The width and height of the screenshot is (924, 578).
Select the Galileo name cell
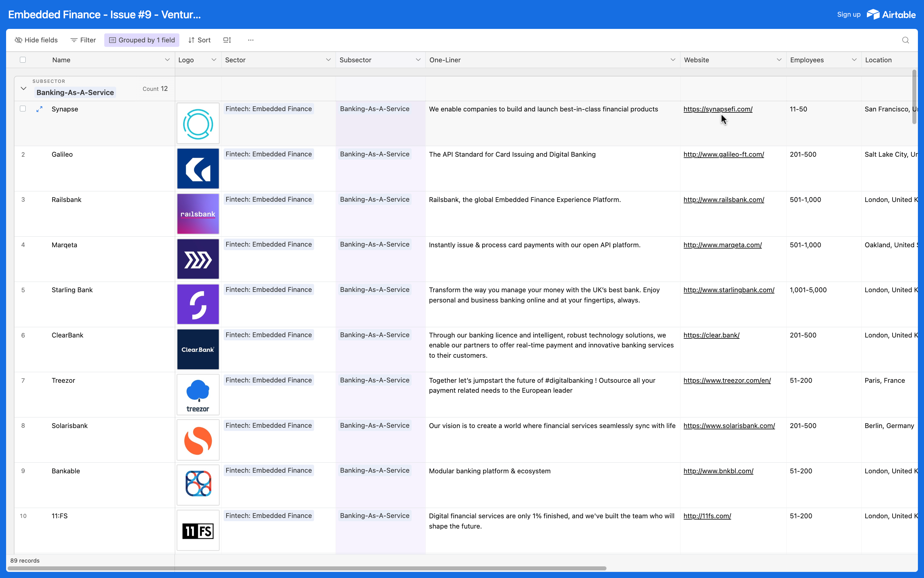pyautogui.click(x=95, y=169)
